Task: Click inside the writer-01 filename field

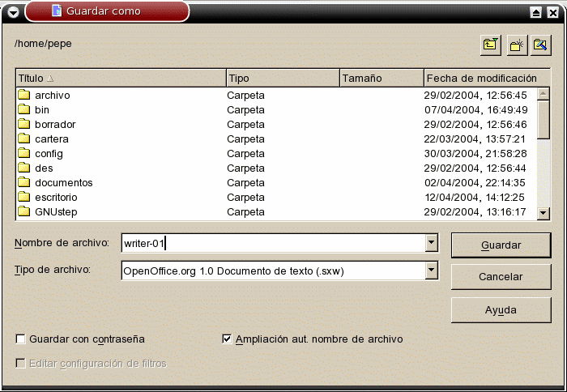Action: [271, 242]
